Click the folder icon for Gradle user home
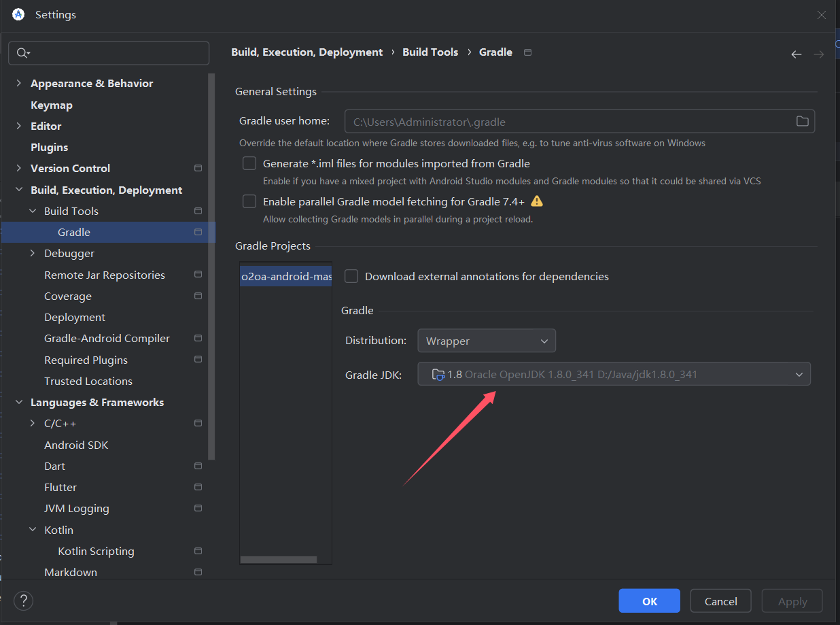The height and width of the screenshot is (625, 840). tap(802, 121)
